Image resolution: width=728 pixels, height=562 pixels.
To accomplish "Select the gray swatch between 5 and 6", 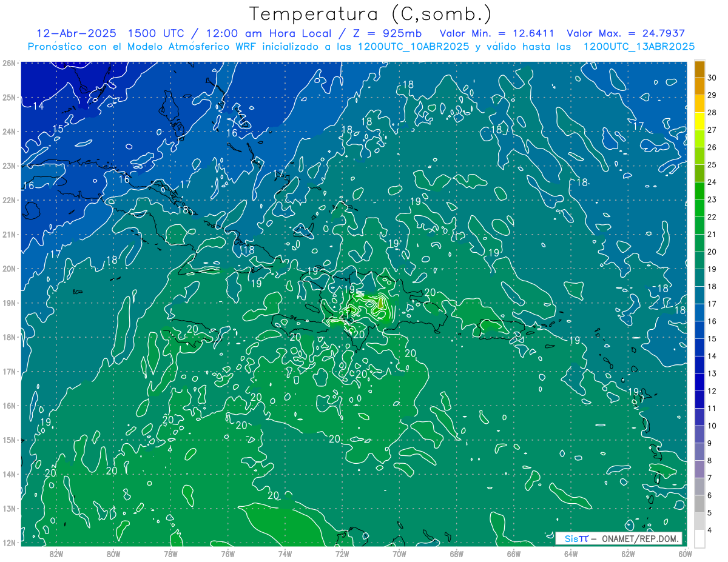I will [x=699, y=504].
